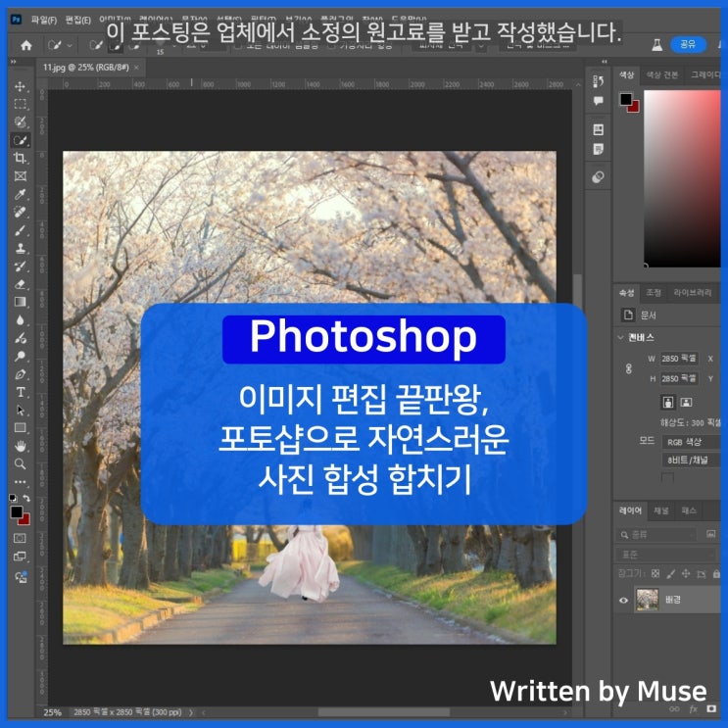Toggle link width and height chain icon
728x728 pixels.
coord(629,368)
